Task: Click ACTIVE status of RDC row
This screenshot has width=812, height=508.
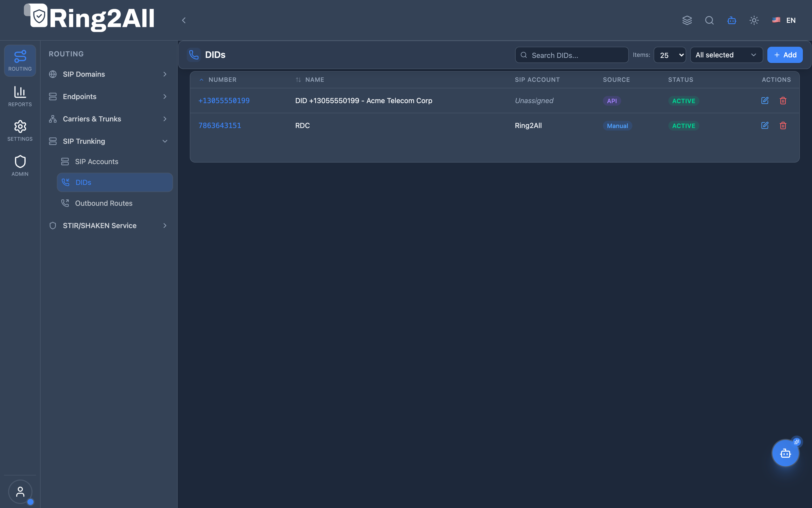Action: 684,126
